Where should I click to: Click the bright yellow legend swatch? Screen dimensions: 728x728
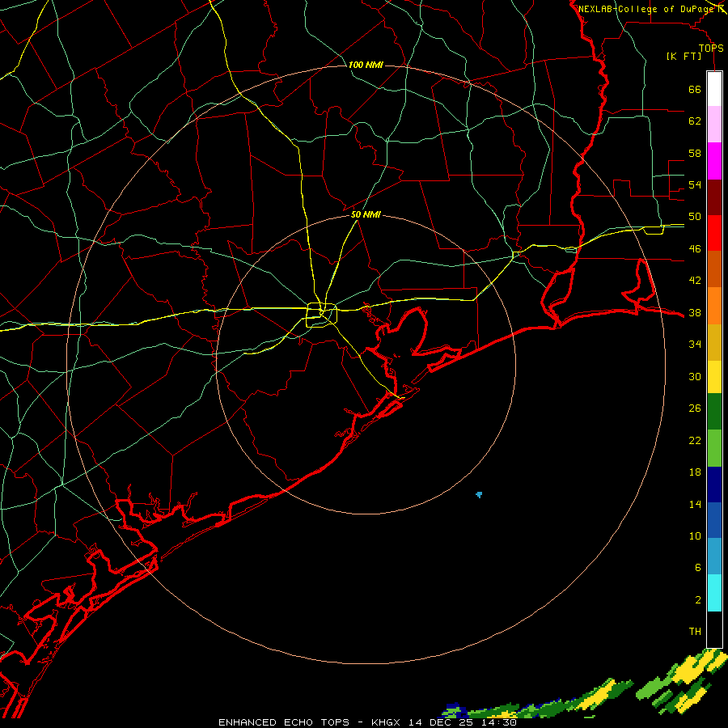pyautogui.click(x=714, y=377)
